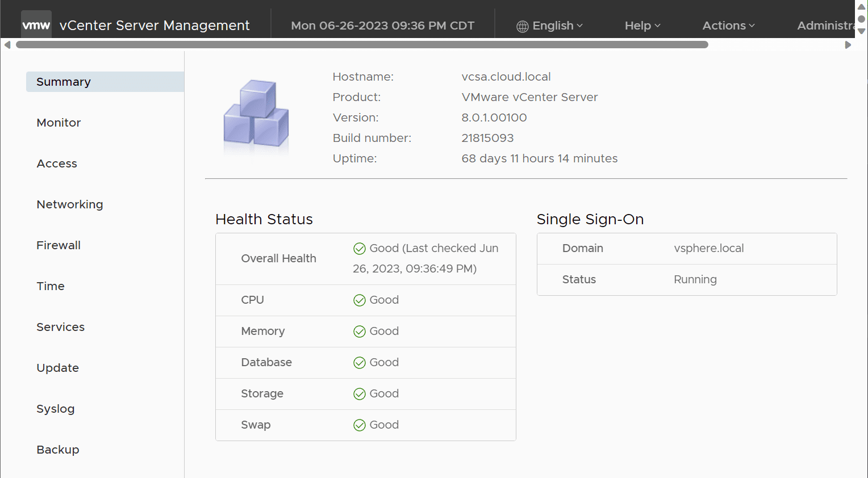Open the Services page
868x478 pixels.
pyautogui.click(x=61, y=327)
